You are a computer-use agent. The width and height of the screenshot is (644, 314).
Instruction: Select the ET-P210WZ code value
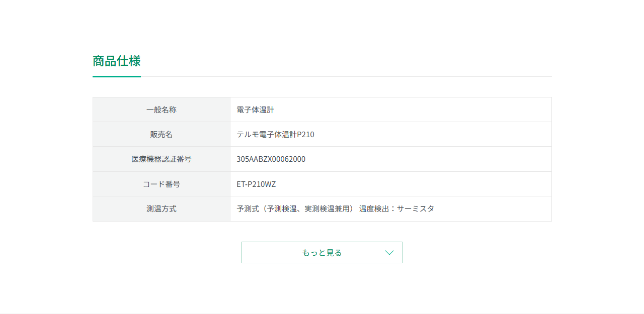pyautogui.click(x=256, y=184)
